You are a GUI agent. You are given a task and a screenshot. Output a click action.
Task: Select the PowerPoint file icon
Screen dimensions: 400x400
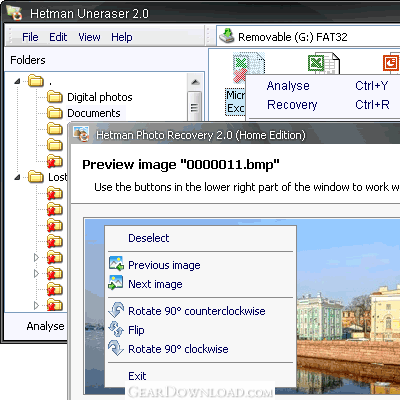(392, 63)
